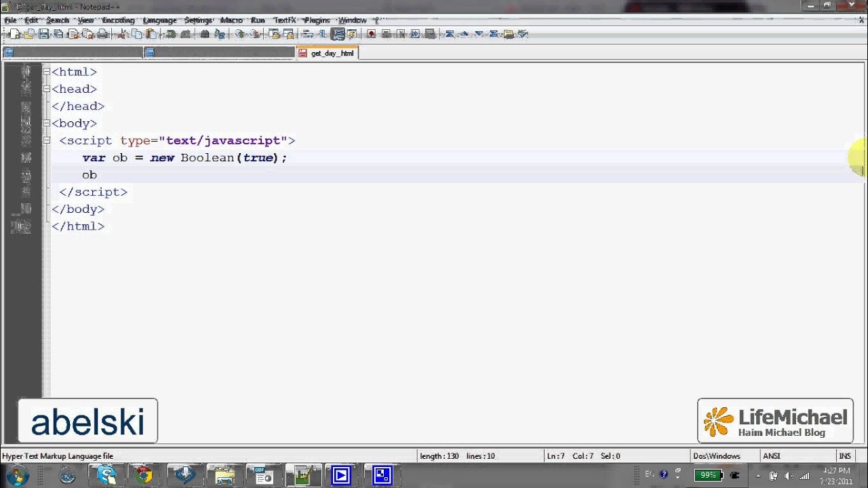Click the 'var ob = new Boolean(true);' line
868x488 pixels.
pos(184,158)
